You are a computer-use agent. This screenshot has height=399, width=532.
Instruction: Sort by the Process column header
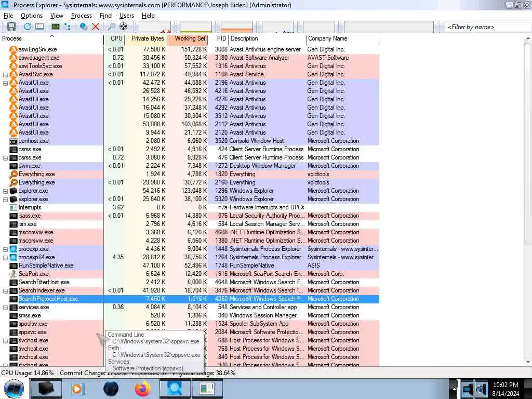point(51,38)
